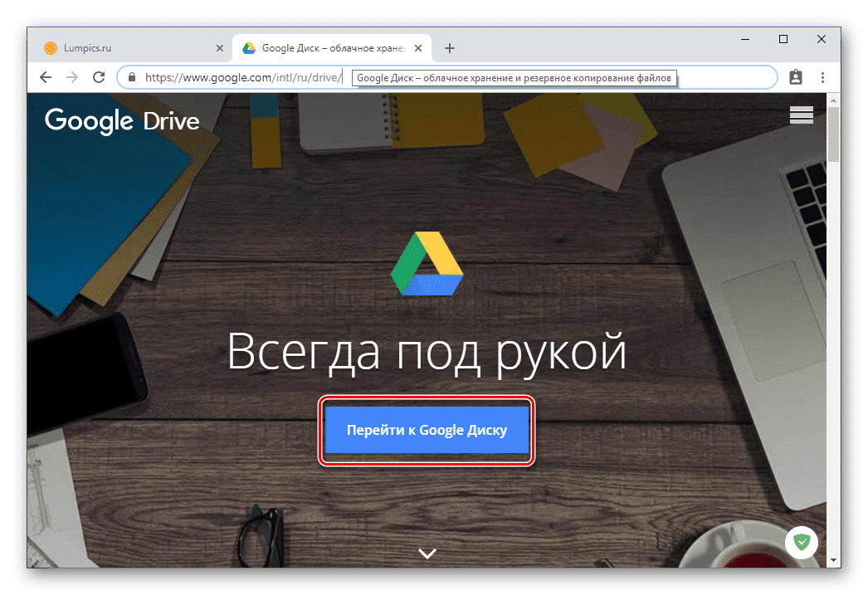Maximize the Chrome window

(x=783, y=39)
